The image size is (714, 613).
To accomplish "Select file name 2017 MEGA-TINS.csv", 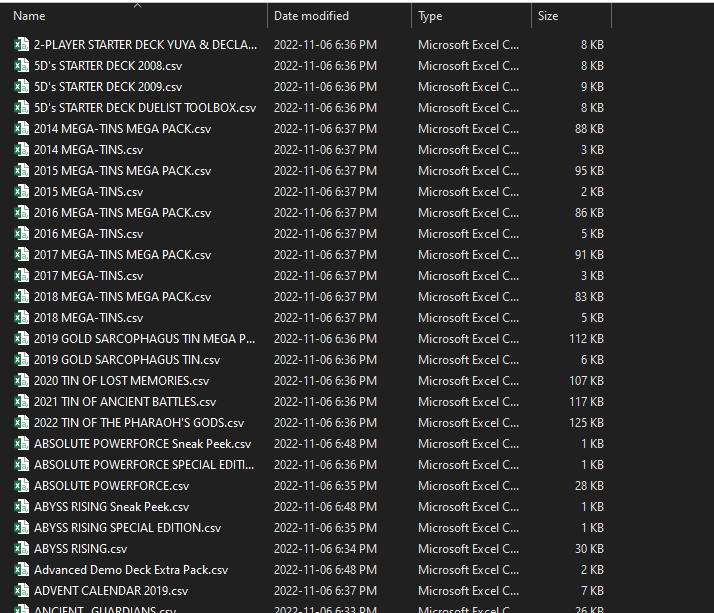I will [x=88, y=275].
